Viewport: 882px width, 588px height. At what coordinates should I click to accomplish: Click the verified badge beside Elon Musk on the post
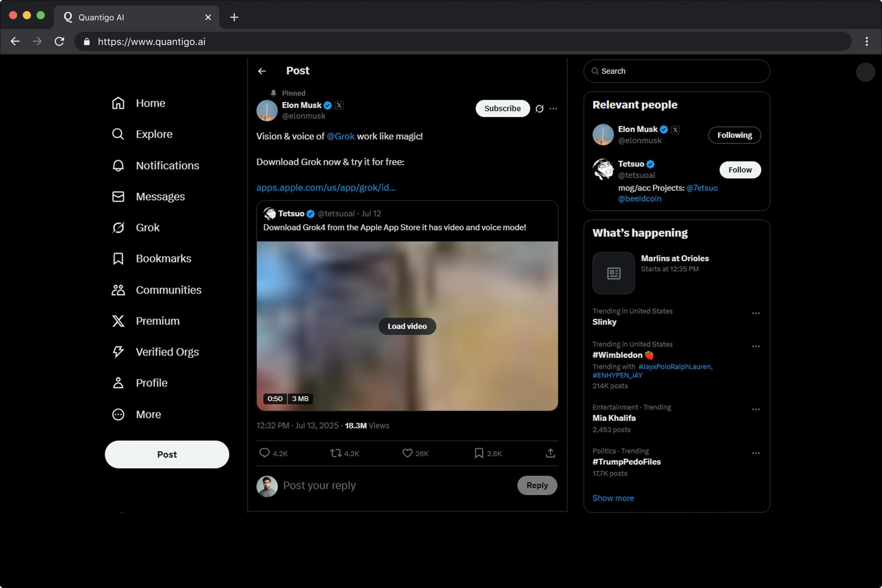328,105
